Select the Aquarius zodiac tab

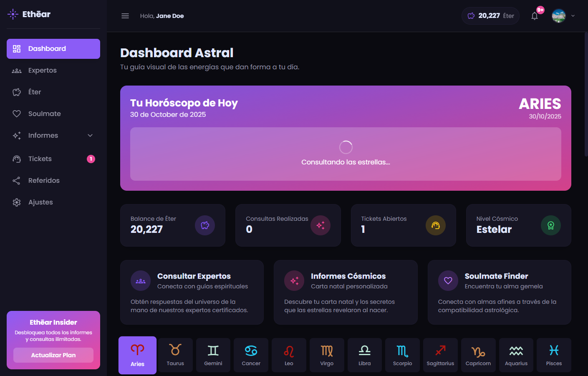tap(516, 355)
